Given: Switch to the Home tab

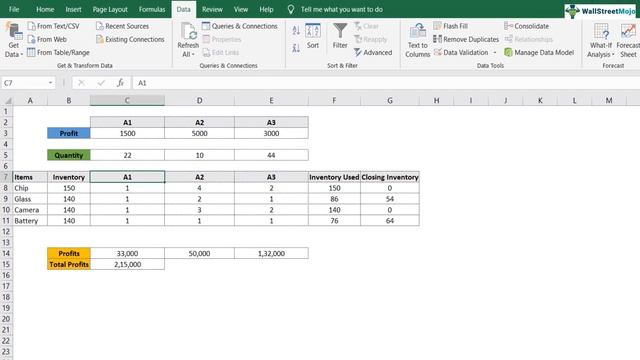Looking at the screenshot, I should point(45,9).
